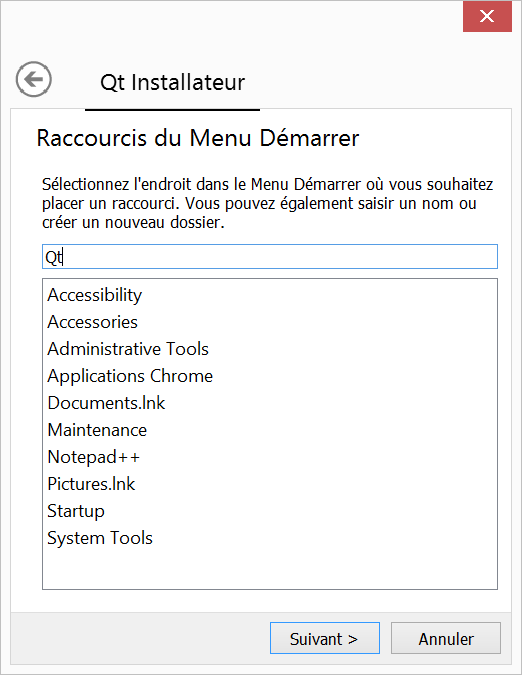Choose System Tools in list
The width and height of the screenshot is (522, 675).
[100, 538]
